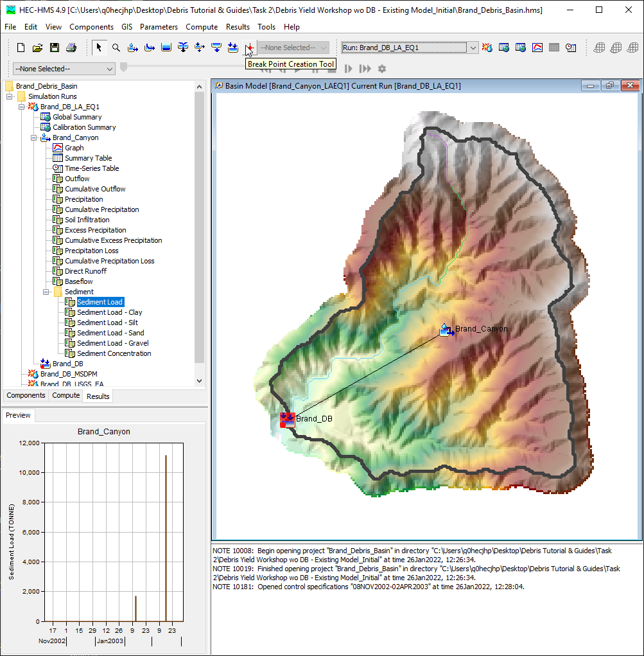This screenshot has height=656, width=644.
Task: Select the Break Point Creation tool
Action: pos(250,48)
